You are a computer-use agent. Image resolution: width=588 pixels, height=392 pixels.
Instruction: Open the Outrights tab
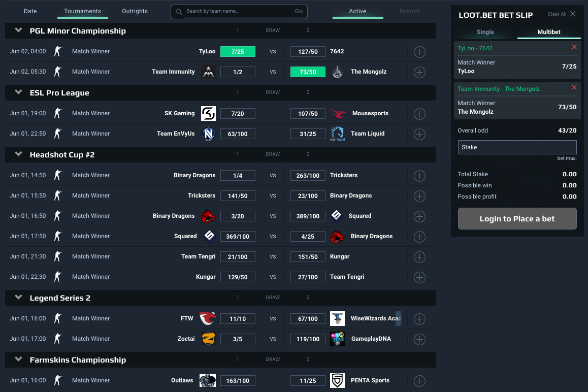click(x=135, y=11)
